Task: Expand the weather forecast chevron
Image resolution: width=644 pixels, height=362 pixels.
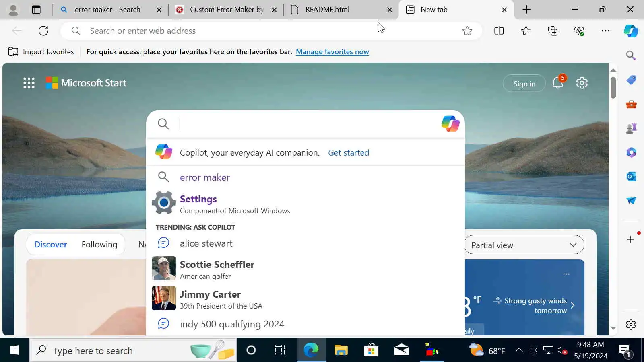Action: tap(573, 305)
